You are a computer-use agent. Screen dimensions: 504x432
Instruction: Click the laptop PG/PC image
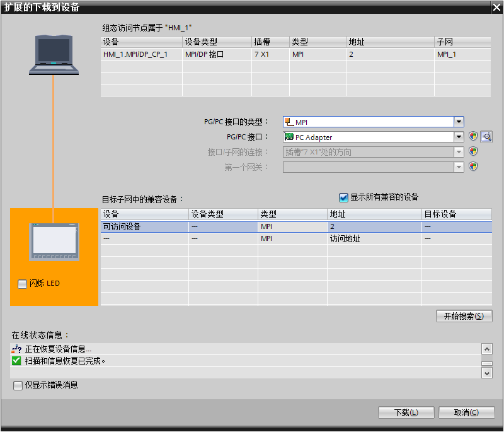[x=54, y=55]
